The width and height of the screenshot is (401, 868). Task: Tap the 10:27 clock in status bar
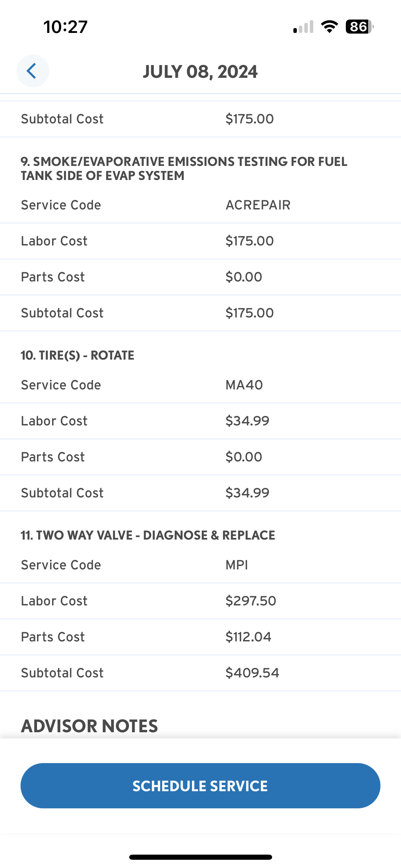click(x=65, y=27)
